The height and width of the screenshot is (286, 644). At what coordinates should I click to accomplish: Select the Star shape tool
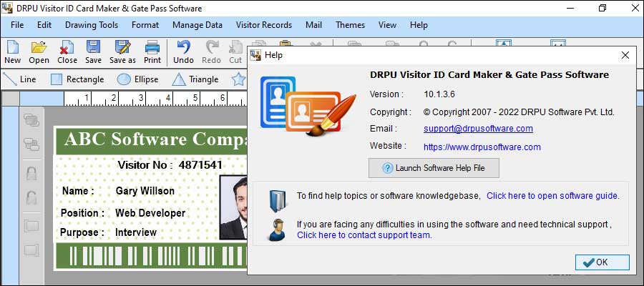pyautogui.click(x=238, y=79)
